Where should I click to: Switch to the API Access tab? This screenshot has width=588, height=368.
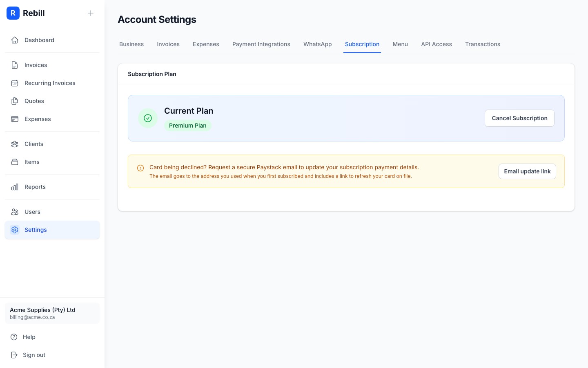click(437, 44)
